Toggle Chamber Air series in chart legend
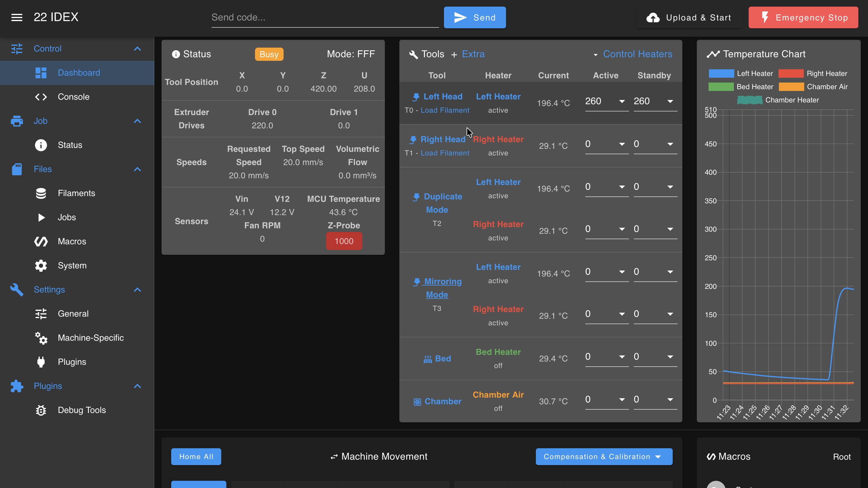This screenshot has width=868, height=488. pos(813,86)
